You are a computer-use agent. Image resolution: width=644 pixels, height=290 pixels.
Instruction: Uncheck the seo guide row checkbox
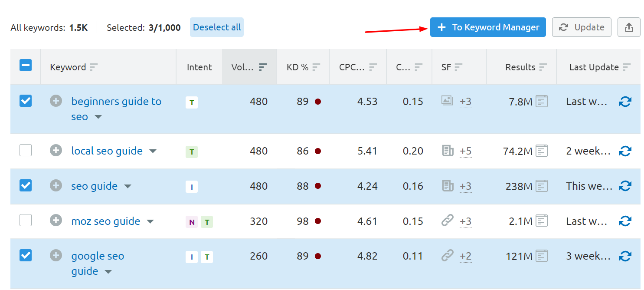click(25, 185)
